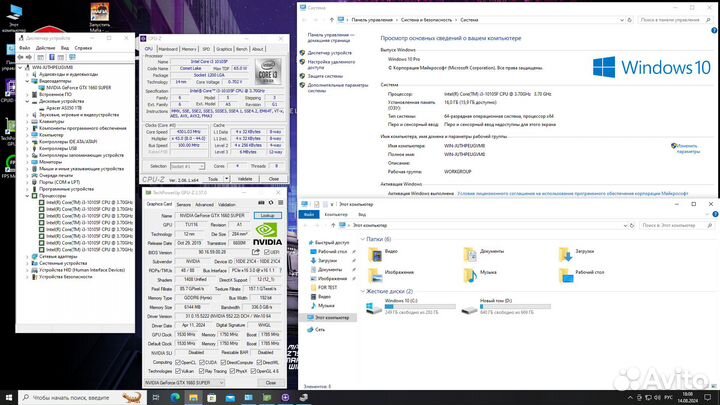
Task: Open Microsoft Edge from the taskbar
Action: (175, 398)
